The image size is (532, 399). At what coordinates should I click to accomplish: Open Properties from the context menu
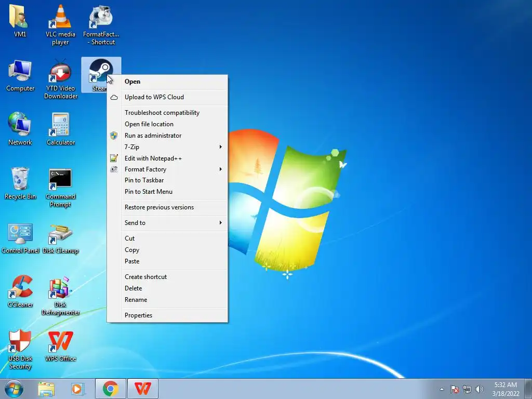pos(168,315)
